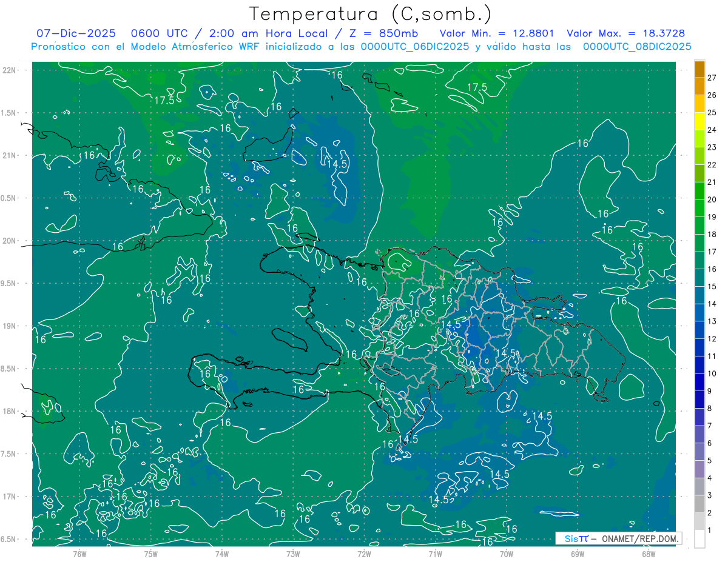Click the legend scale number '25'
Viewport: 728px width, 562px height.
click(x=712, y=113)
